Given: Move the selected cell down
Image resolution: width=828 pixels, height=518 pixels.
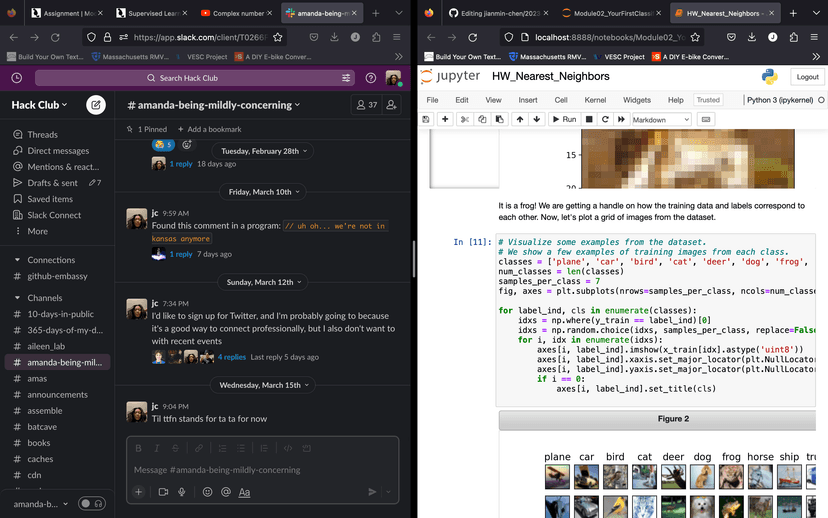Looking at the screenshot, I should click(x=537, y=119).
